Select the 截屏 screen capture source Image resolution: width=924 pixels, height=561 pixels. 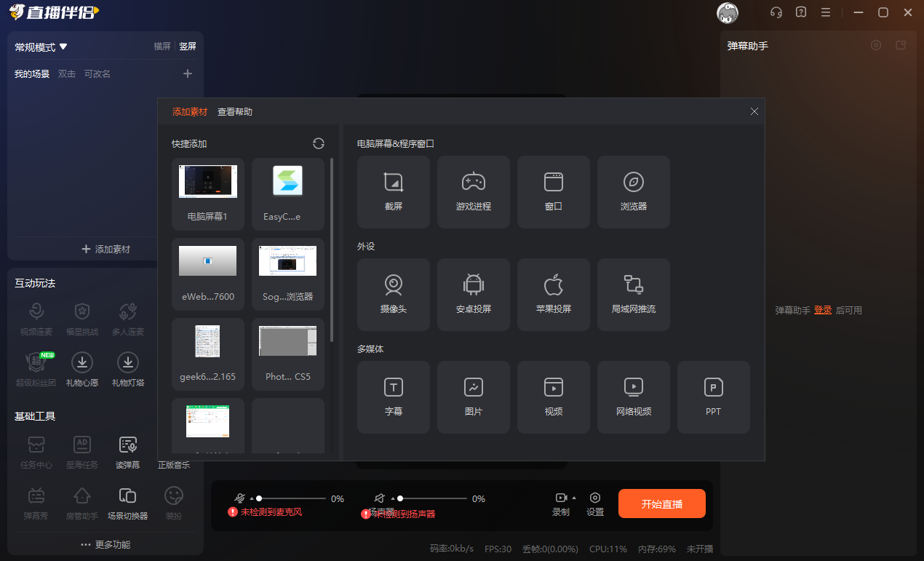pos(393,191)
